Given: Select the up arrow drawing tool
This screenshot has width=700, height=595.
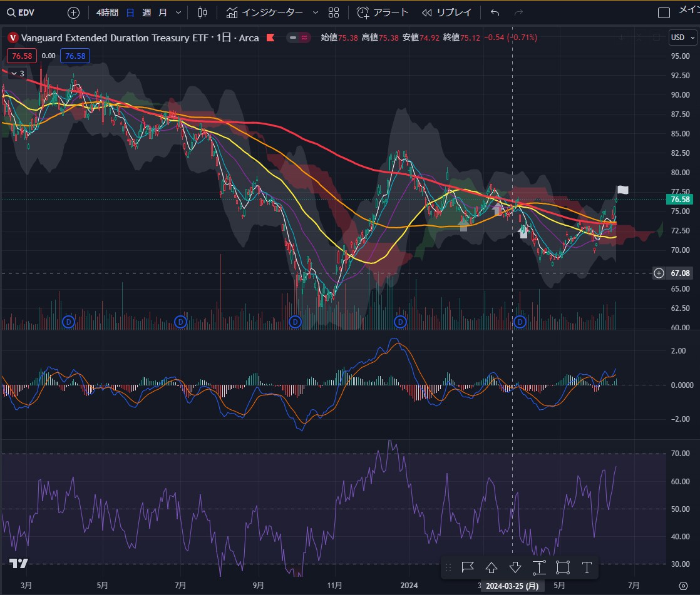Looking at the screenshot, I should click(492, 567).
